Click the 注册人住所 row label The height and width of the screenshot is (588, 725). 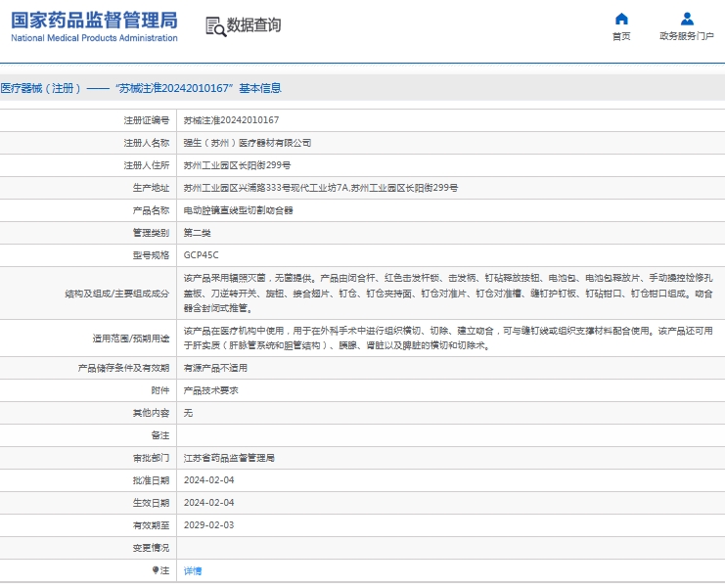(147, 165)
